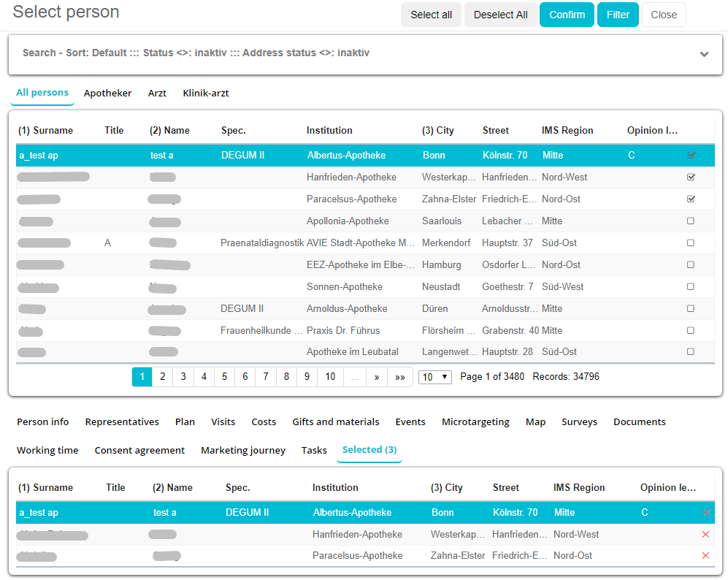Viewport: 728px width, 580px height.
Task: Uncheck the Albertus-Apotheke row checkbox
Action: tap(691, 156)
